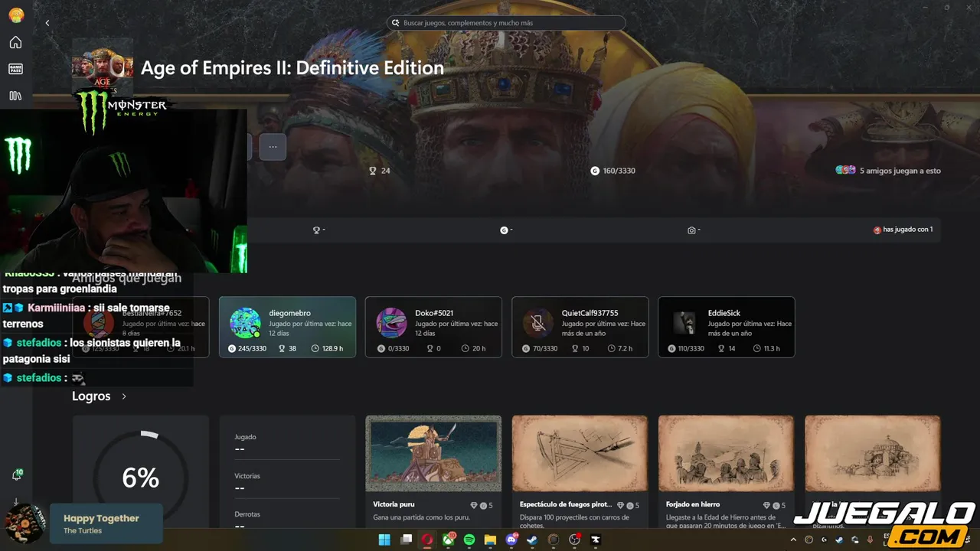
Task: Click the 'Victorias' stat label
Action: coord(247,476)
